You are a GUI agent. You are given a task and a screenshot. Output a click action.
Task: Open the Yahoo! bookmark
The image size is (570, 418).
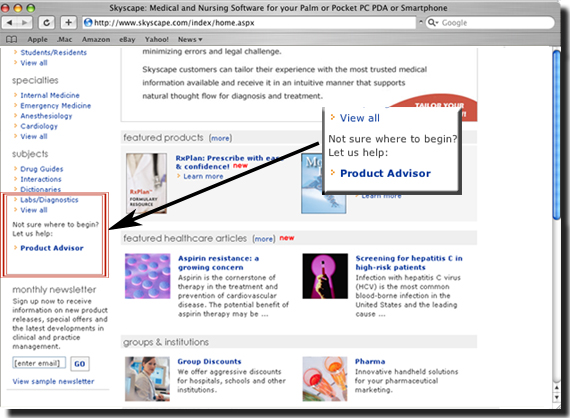click(157, 39)
